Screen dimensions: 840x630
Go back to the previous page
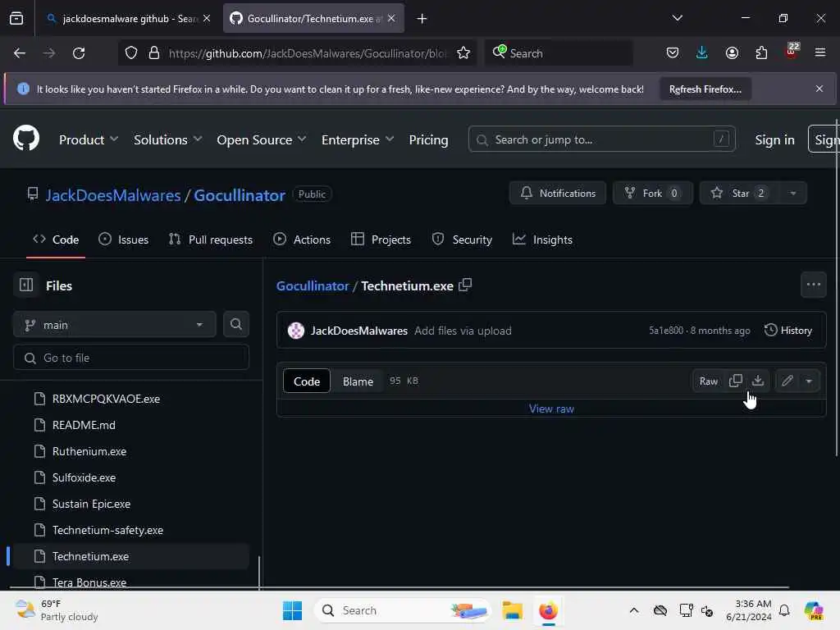20,53
